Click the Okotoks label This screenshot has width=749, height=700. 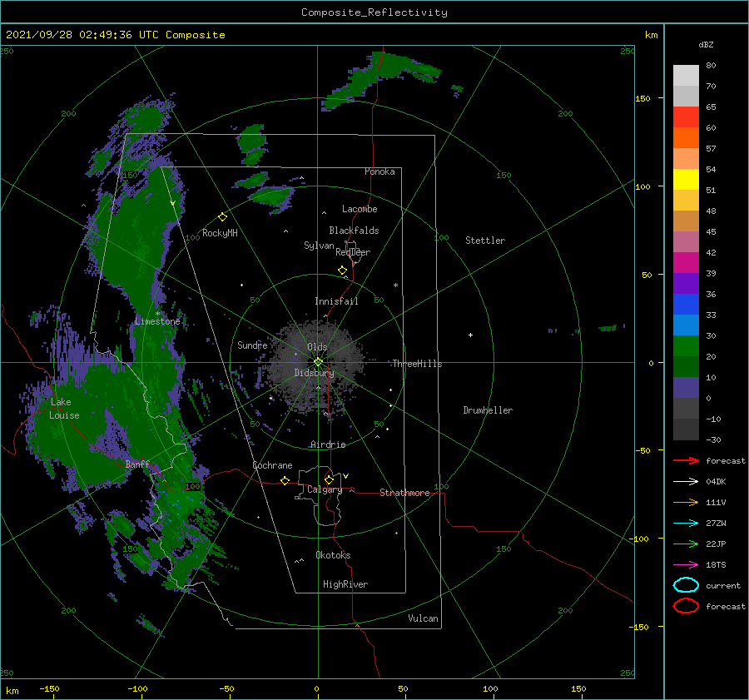pyautogui.click(x=333, y=555)
